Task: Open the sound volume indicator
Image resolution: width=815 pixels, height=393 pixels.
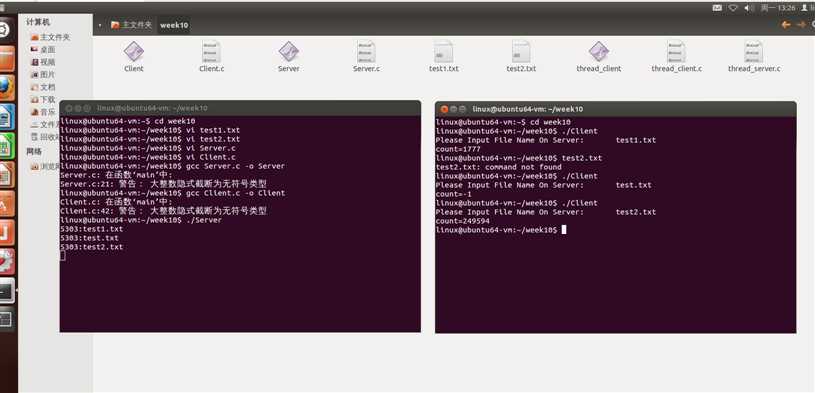Action: [749, 8]
